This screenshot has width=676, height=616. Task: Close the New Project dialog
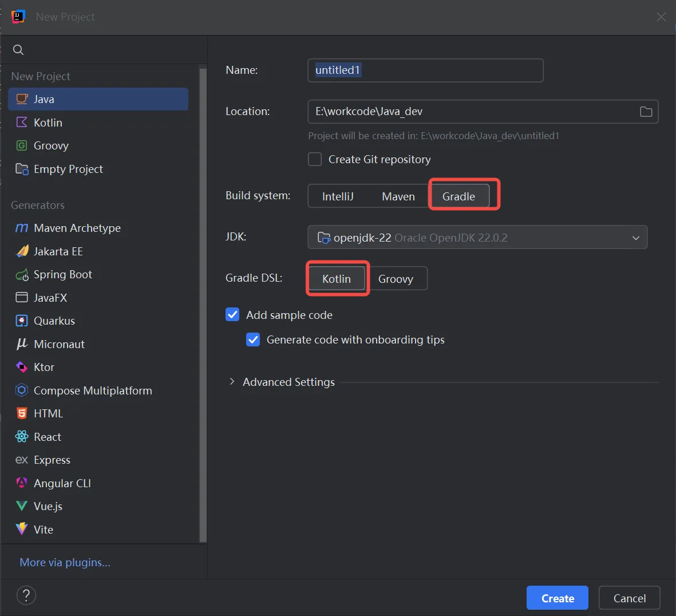pyautogui.click(x=661, y=17)
